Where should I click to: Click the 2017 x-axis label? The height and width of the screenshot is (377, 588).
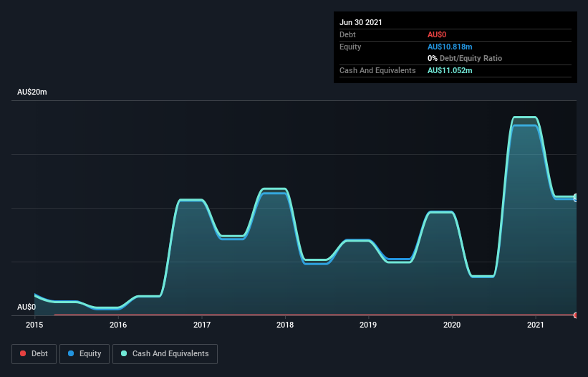pyautogui.click(x=202, y=325)
